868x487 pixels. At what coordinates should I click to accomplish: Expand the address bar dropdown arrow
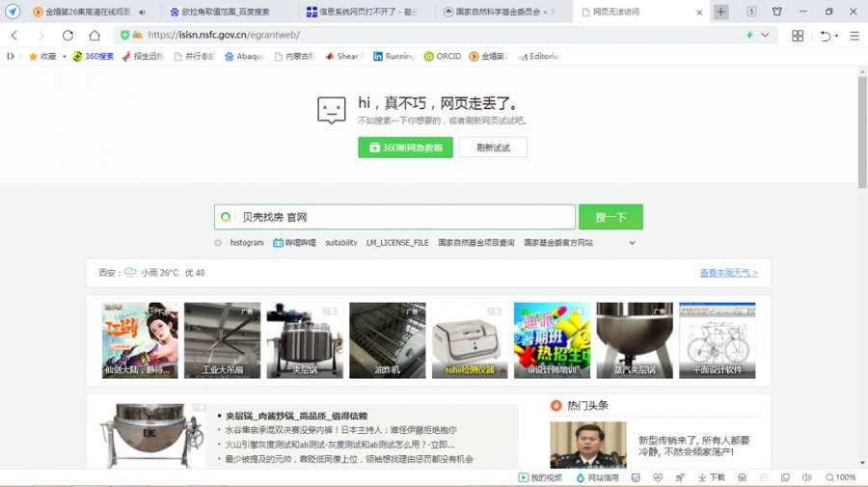766,35
